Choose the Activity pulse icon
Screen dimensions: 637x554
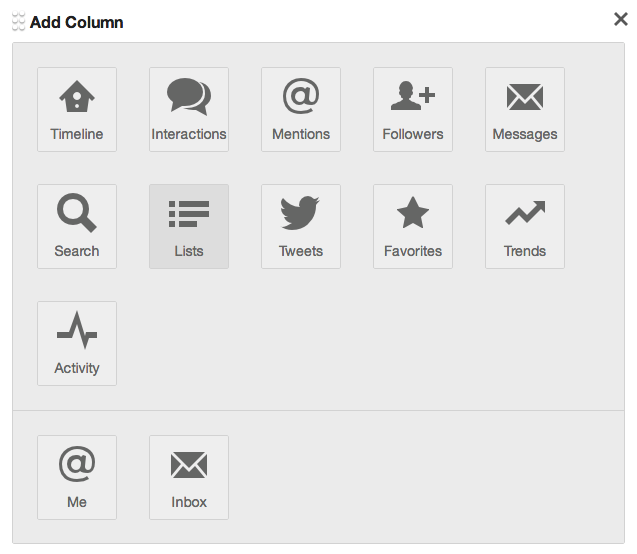(x=77, y=330)
